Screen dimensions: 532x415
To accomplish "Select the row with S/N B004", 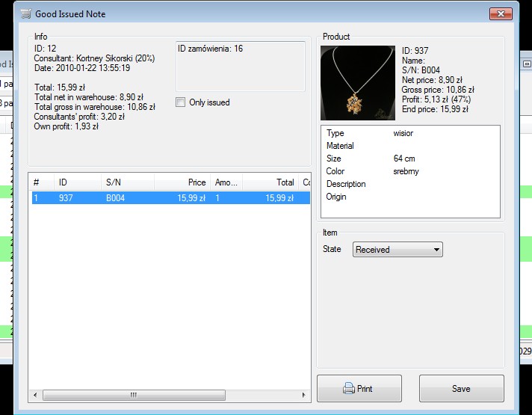I will click(171, 198).
